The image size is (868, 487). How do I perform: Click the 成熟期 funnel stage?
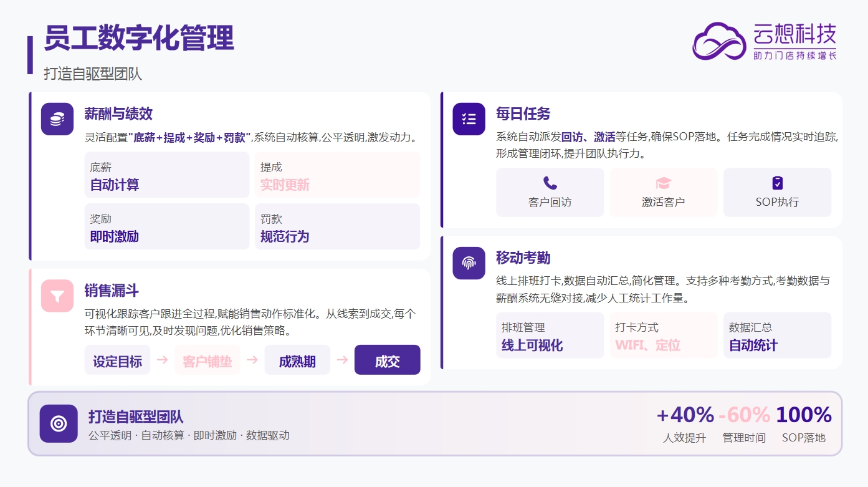(x=297, y=360)
